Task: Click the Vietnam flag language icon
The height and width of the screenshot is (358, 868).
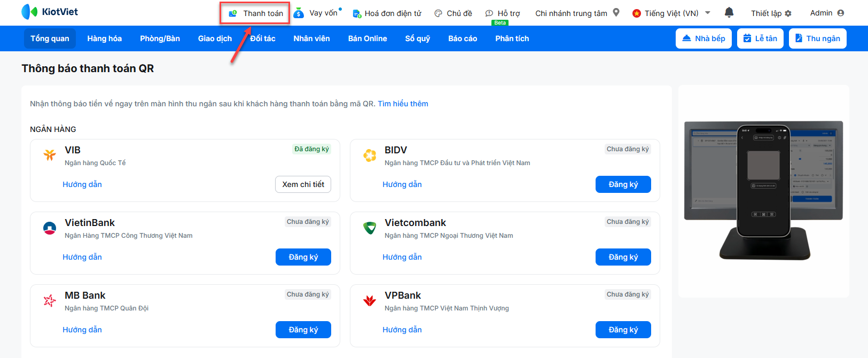Action: [x=636, y=13]
